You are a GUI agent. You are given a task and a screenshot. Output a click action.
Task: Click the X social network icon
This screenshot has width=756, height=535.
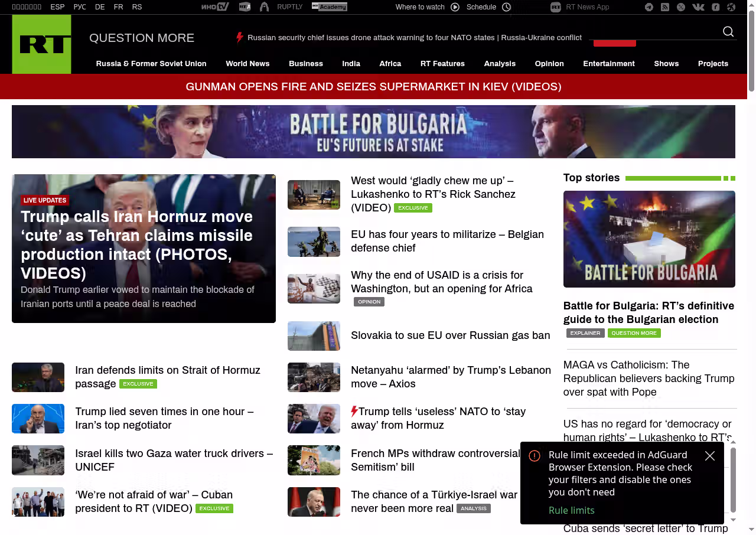pyautogui.click(x=681, y=7)
